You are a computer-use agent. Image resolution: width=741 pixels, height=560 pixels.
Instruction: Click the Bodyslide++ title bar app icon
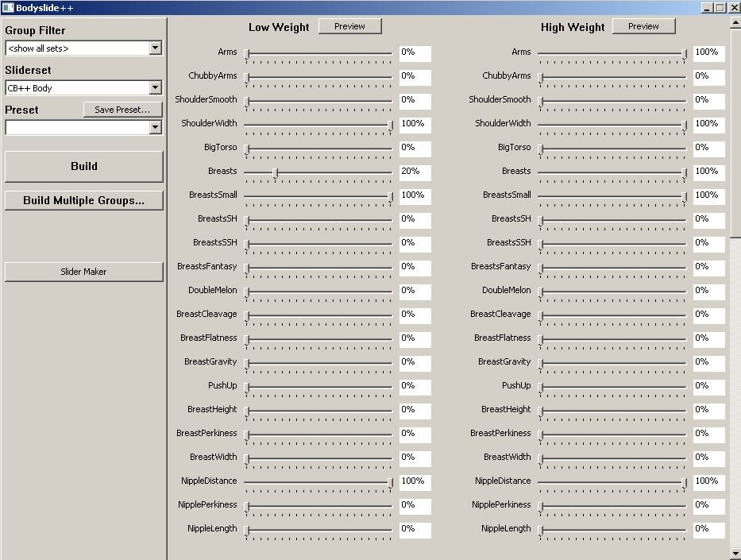8,8
